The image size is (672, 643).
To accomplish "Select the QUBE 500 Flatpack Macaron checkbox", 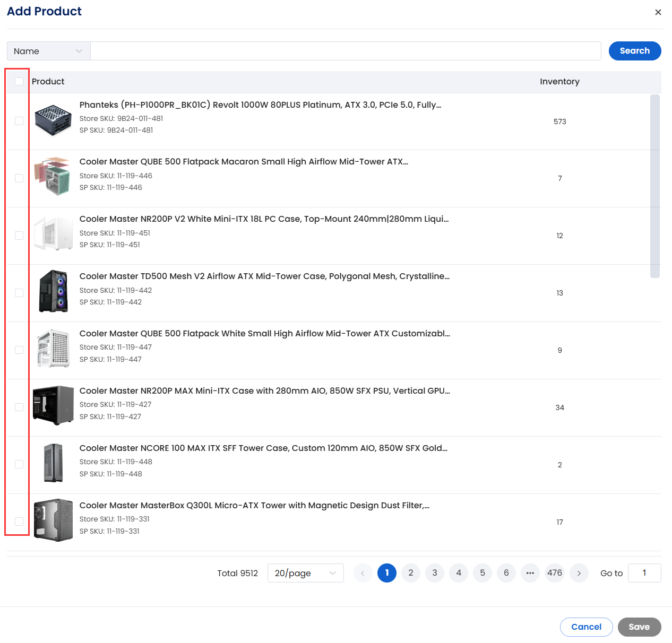I will tap(19, 178).
